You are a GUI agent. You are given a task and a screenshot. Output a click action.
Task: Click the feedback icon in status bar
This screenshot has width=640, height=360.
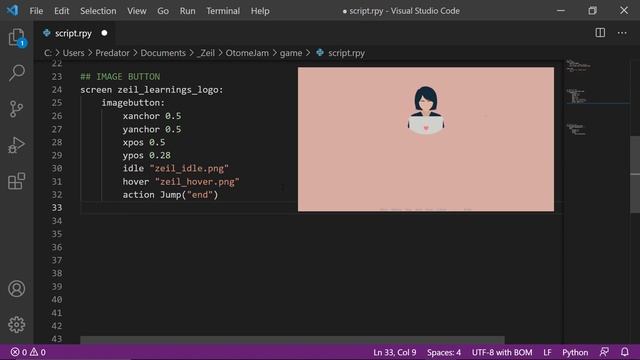(604, 352)
